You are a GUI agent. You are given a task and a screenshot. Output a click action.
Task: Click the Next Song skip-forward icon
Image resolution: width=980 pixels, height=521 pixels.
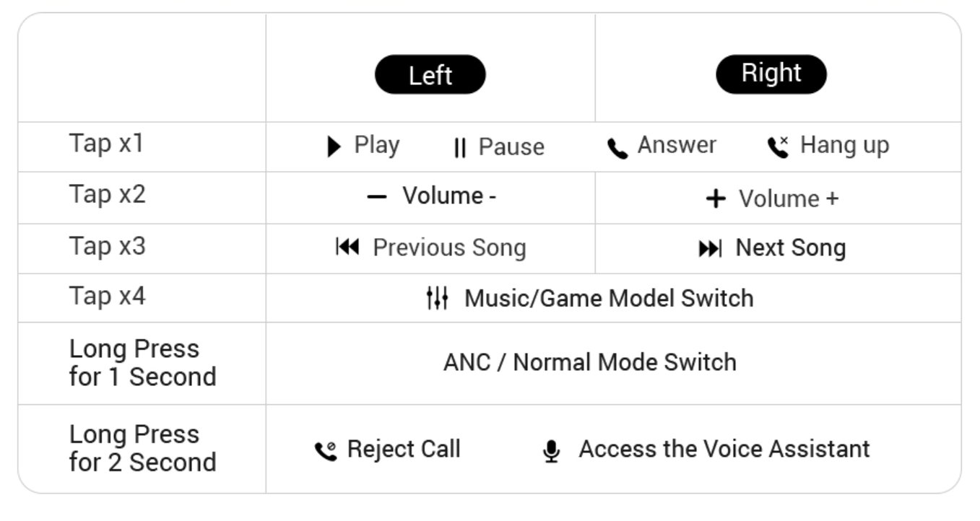click(x=710, y=249)
